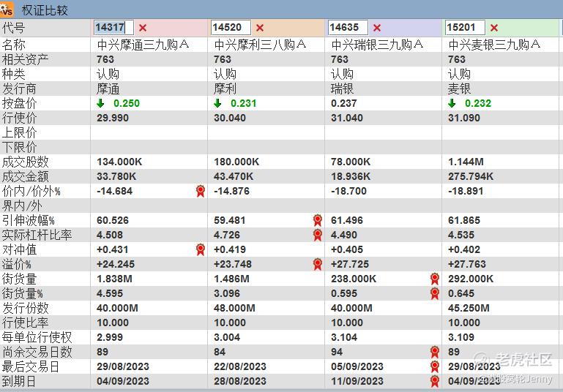Click the 代号 row label
The image size is (563, 392).
point(13,28)
